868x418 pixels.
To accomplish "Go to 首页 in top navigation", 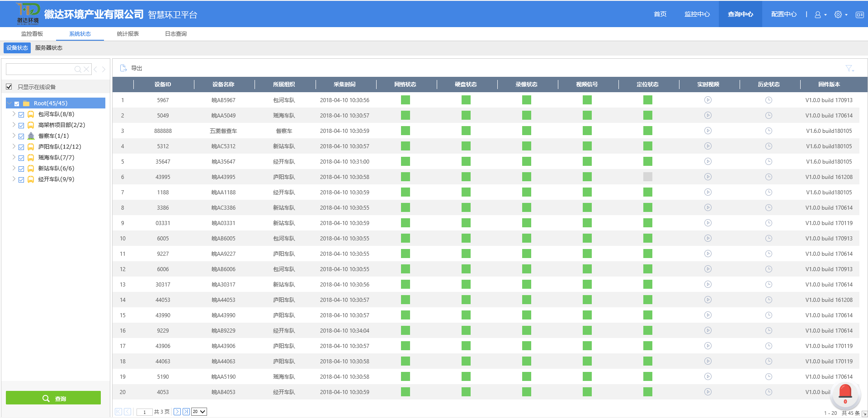I will [660, 14].
